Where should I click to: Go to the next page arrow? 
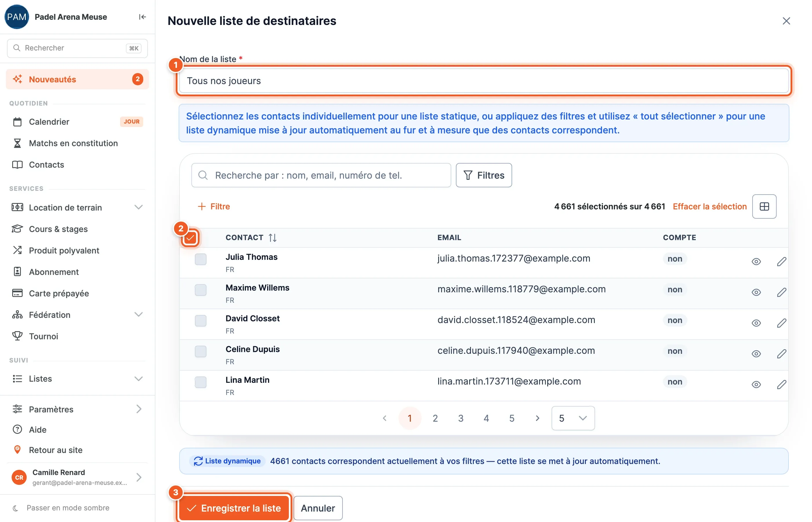point(537,418)
